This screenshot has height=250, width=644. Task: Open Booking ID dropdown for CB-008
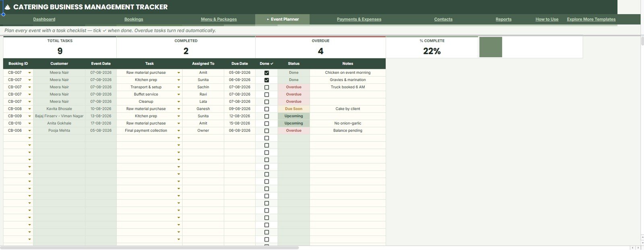coord(29,109)
